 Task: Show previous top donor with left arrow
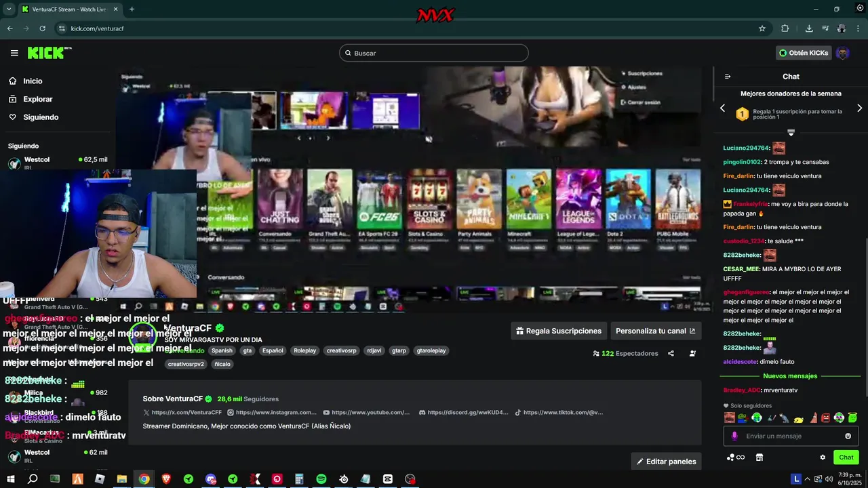[x=722, y=108]
